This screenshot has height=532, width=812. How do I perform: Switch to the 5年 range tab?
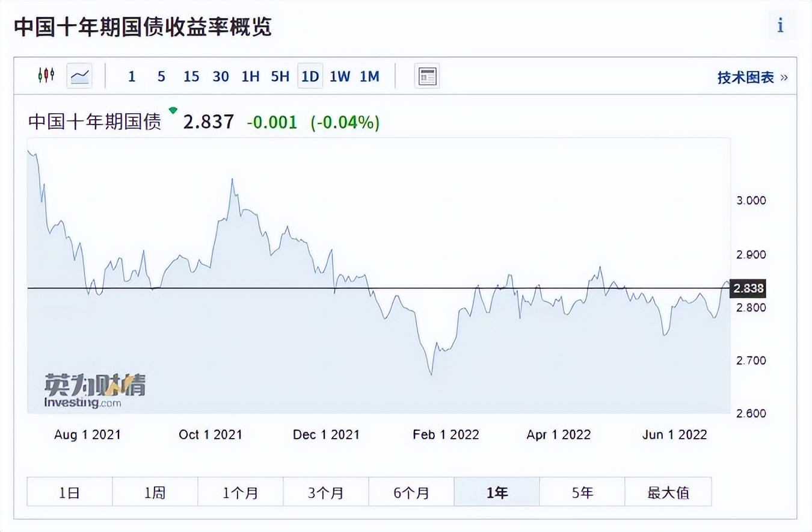pos(582,492)
